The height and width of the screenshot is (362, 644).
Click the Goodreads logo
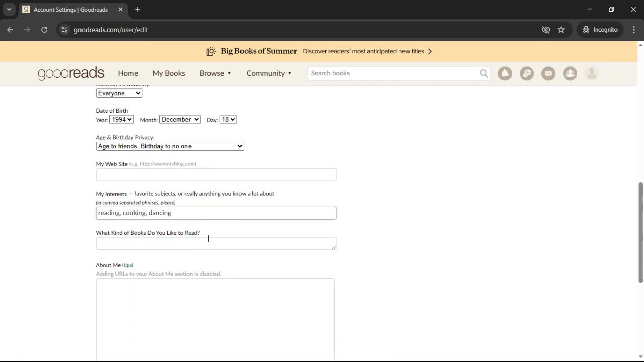[71, 73]
